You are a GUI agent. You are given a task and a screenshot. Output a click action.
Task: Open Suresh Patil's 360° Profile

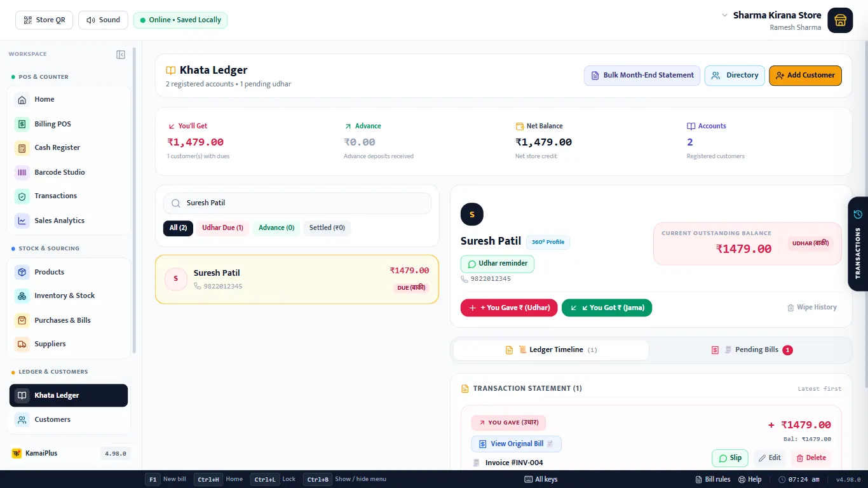coord(548,242)
